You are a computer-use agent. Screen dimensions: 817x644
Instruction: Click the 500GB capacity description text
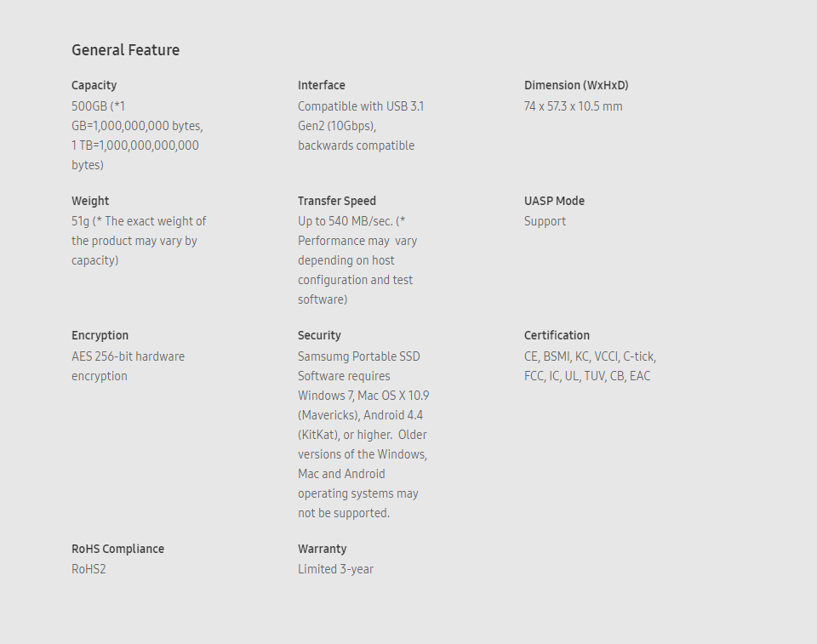pos(138,135)
